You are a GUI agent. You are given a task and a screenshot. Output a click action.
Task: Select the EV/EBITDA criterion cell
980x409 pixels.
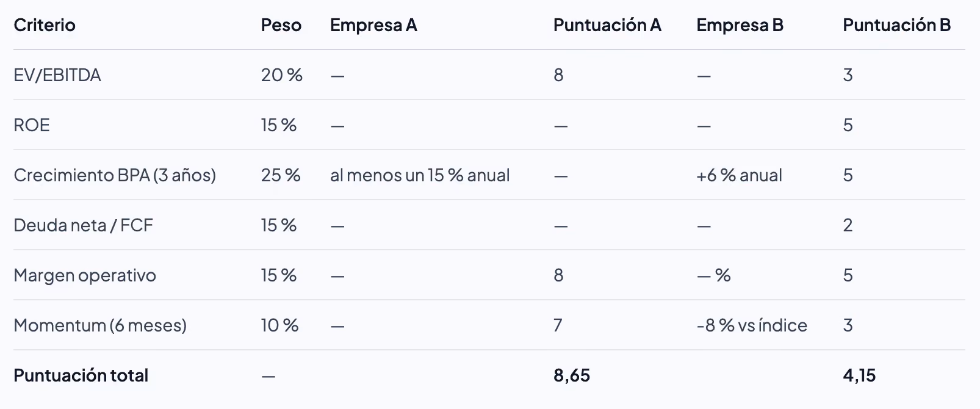tap(57, 75)
